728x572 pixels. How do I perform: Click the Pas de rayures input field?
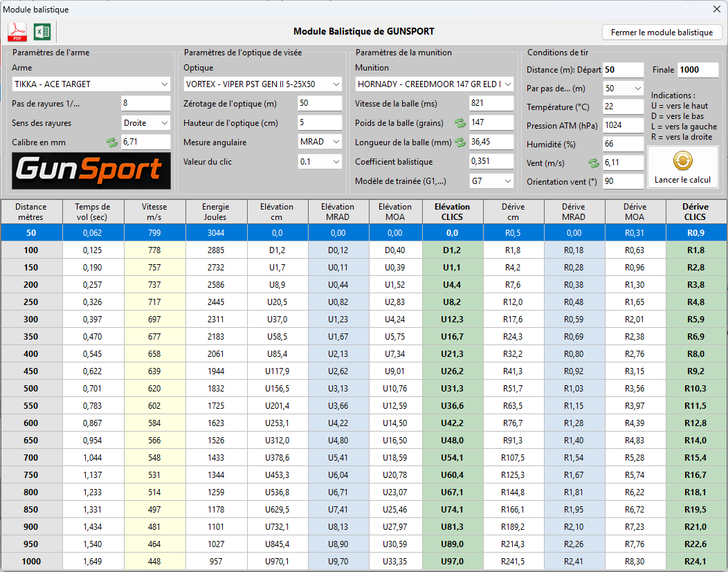[x=145, y=103]
